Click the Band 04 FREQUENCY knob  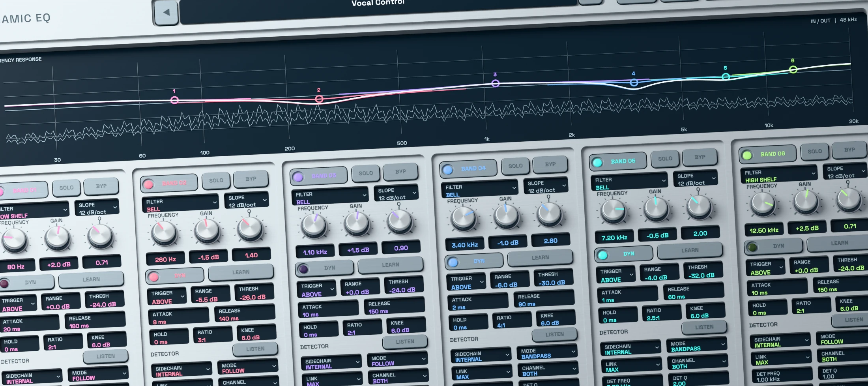pyautogui.click(x=464, y=217)
